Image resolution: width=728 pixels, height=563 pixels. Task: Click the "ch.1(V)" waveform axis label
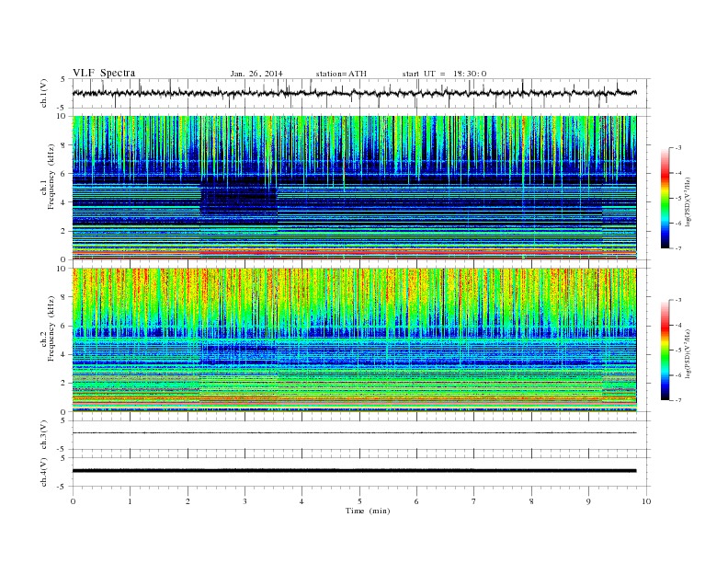(x=44, y=93)
